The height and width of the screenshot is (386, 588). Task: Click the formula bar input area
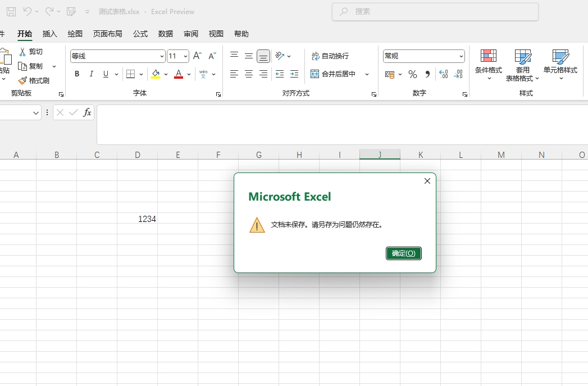[x=342, y=125]
